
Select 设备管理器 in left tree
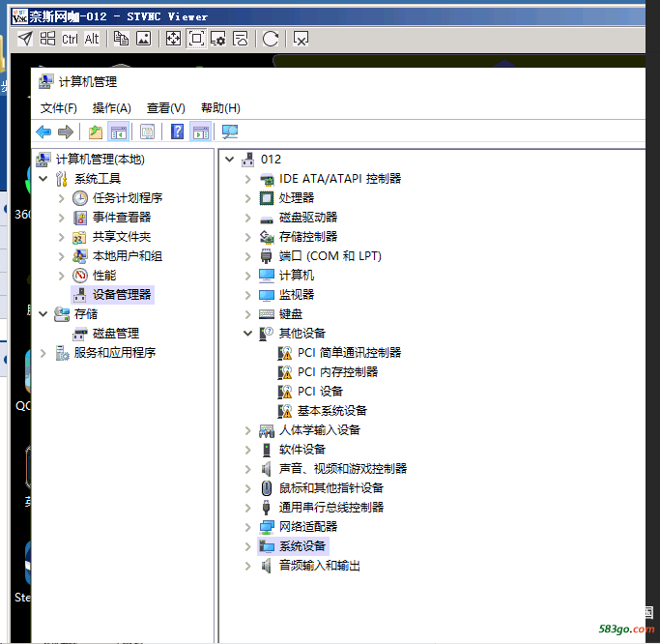point(121,295)
